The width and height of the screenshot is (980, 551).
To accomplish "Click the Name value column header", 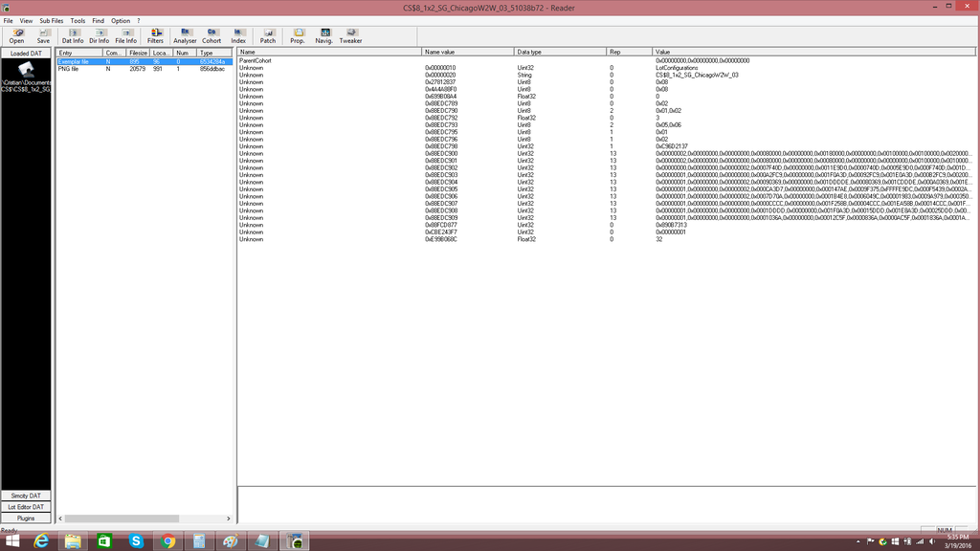I will pos(468,52).
